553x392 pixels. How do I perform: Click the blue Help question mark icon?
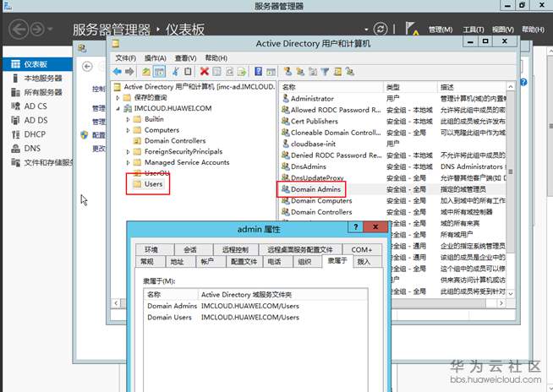tap(258, 72)
